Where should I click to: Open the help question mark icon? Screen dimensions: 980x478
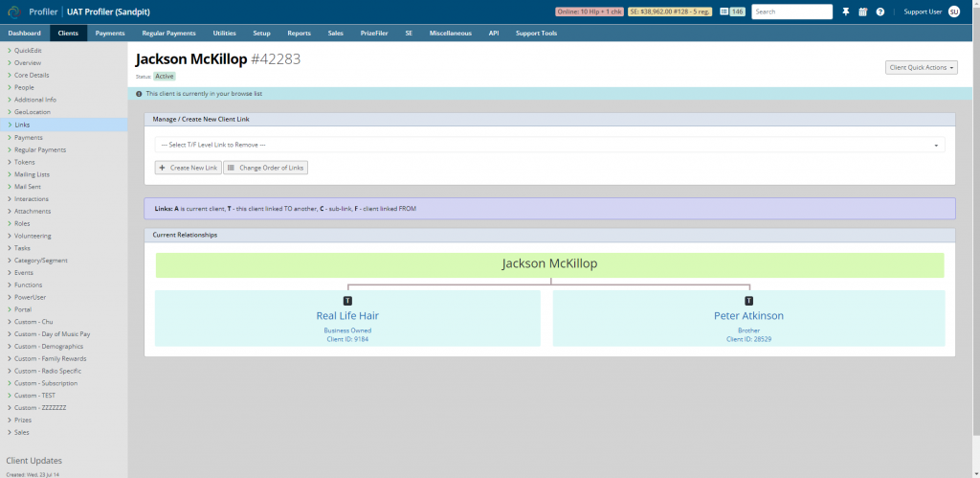click(x=880, y=11)
